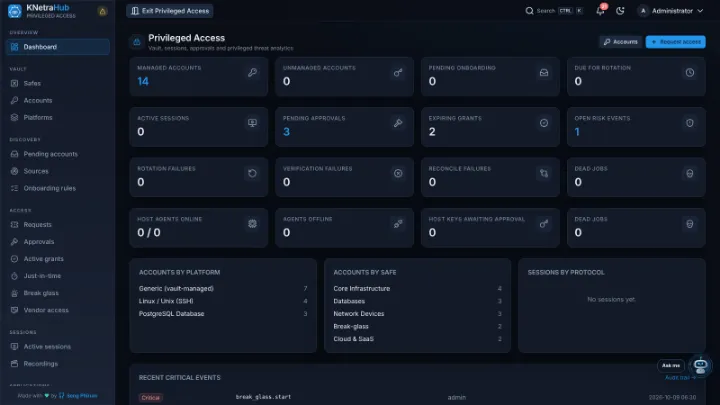Click gavel icon on Pending Approvals card
720x405 pixels.
[x=398, y=123]
